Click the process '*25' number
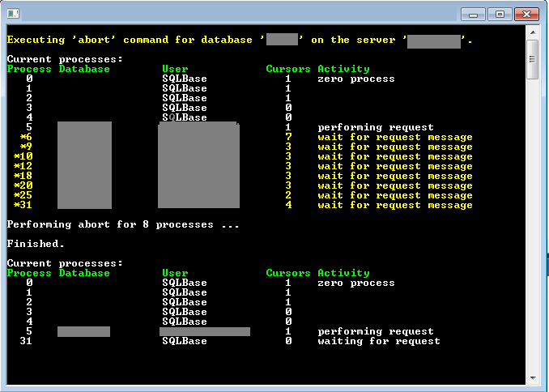The image size is (549, 392). [23, 195]
